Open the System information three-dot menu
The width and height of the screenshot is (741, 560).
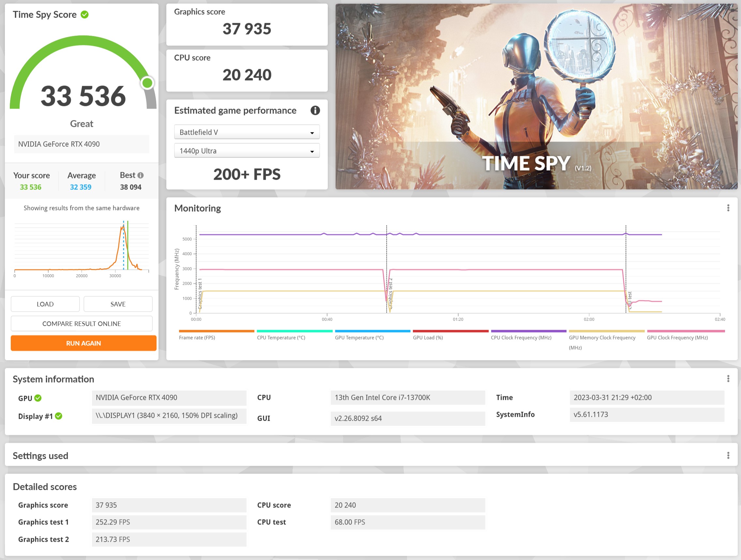click(728, 379)
